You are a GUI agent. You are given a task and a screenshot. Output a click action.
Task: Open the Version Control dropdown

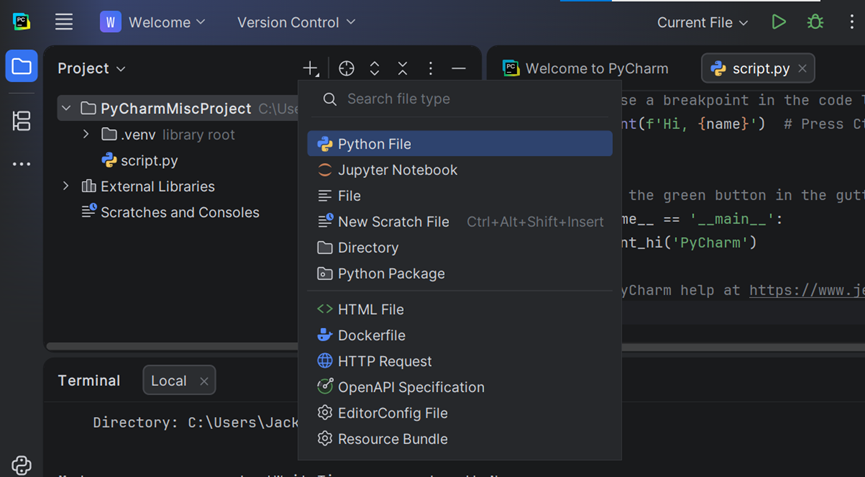(296, 22)
